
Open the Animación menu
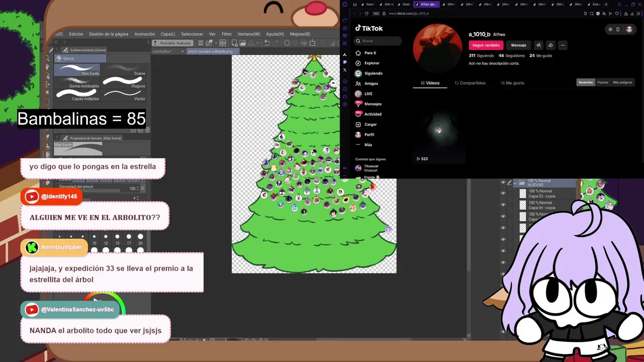[145, 34]
